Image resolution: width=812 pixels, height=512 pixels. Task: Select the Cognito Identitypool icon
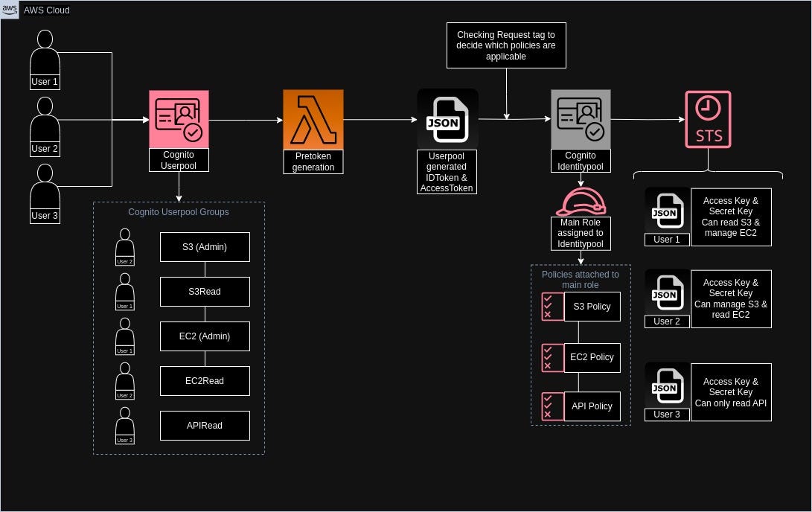[581, 119]
